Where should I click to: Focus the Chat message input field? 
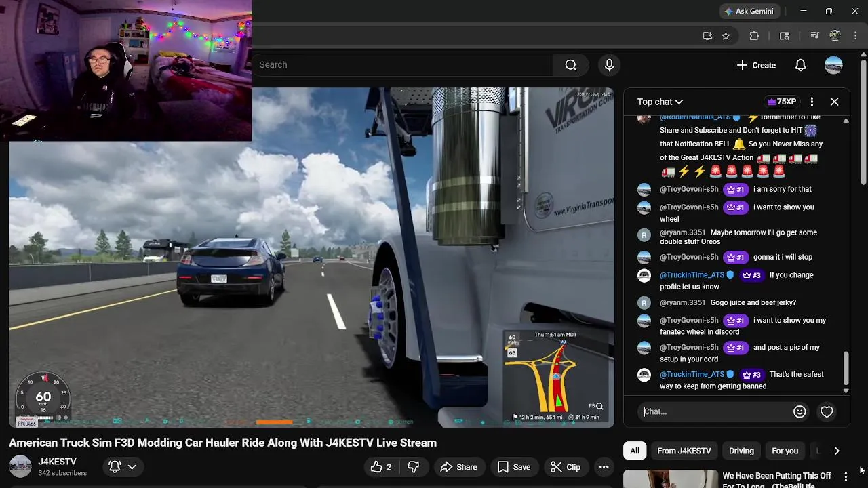(715, 411)
